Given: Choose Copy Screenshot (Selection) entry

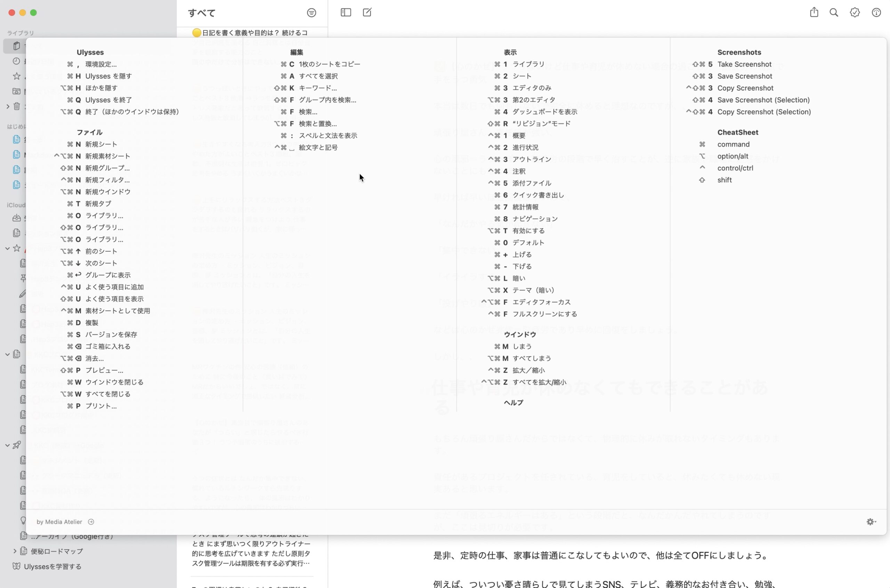Looking at the screenshot, I should (x=764, y=112).
